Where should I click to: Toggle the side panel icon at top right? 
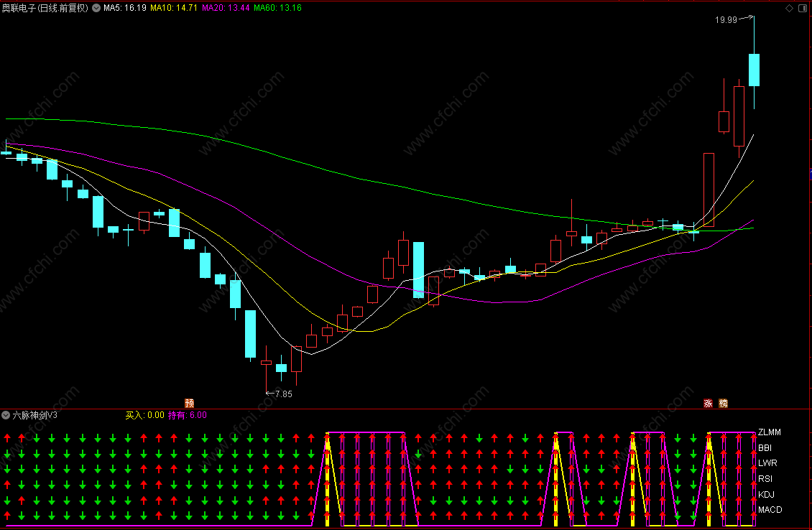click(803, 8)
